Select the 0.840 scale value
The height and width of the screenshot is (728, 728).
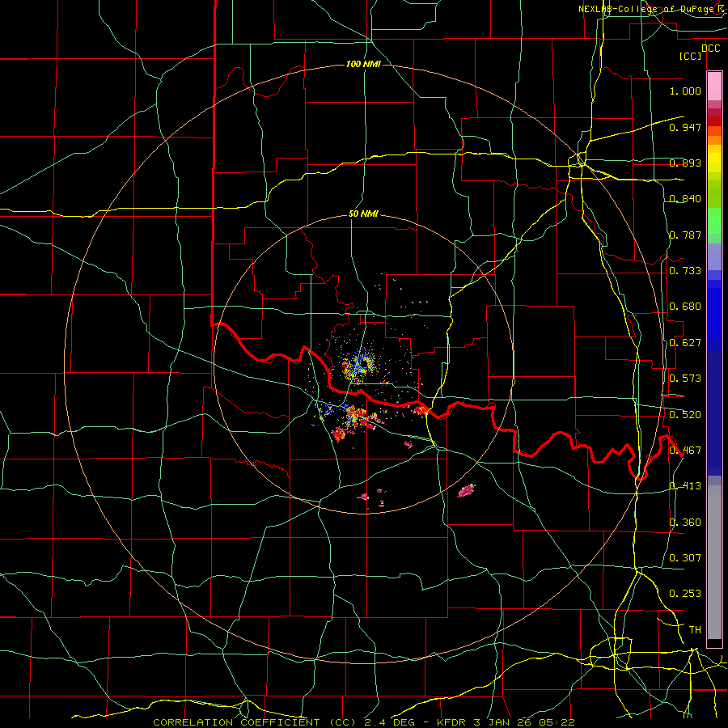coord(685,198)
